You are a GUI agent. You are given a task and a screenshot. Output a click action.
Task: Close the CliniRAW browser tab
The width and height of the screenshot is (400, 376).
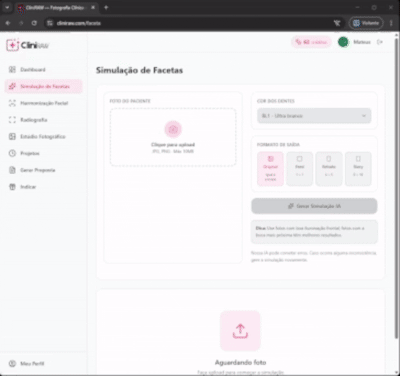[93, 7]
